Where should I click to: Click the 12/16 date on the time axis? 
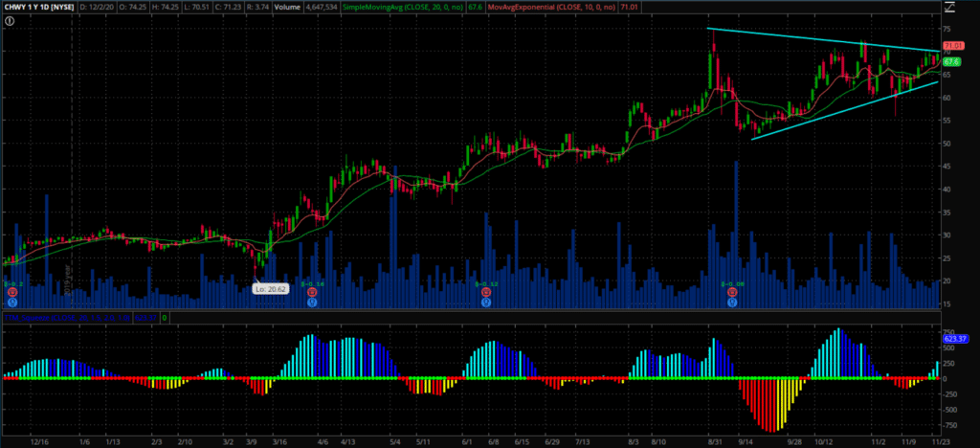[x=38, y=441]
